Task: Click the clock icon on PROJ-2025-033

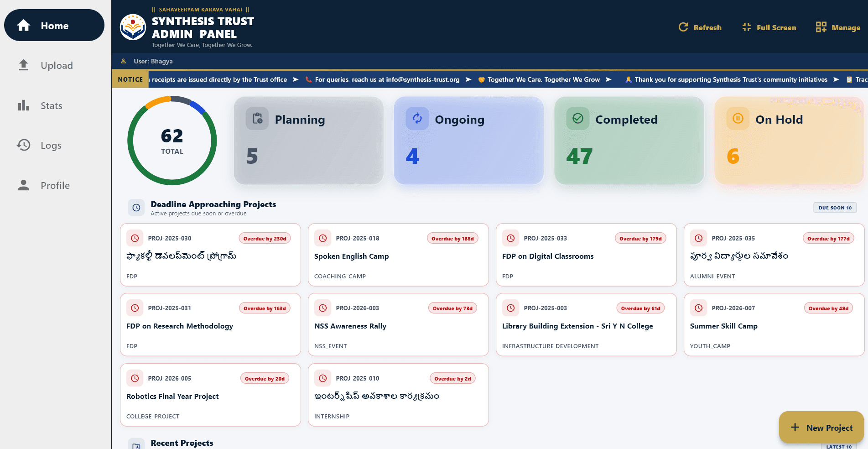Action: click(511, 238)
